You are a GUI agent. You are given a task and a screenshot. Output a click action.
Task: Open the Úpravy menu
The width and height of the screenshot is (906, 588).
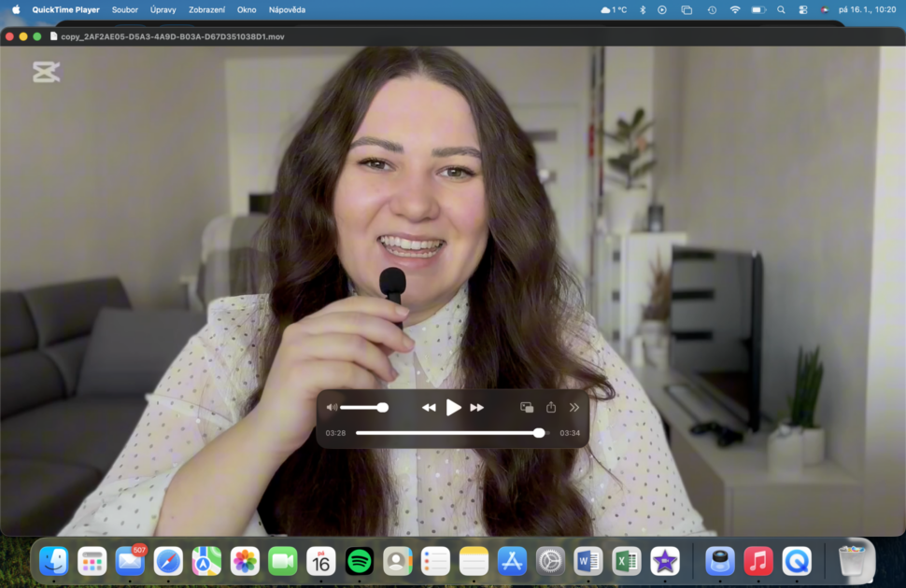coord(163,9)
